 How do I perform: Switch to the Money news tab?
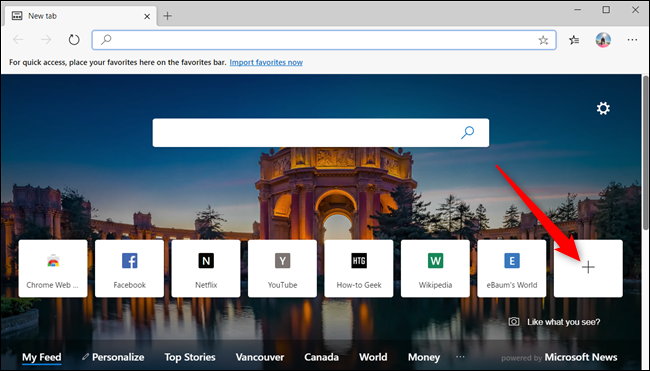(424, 357)
